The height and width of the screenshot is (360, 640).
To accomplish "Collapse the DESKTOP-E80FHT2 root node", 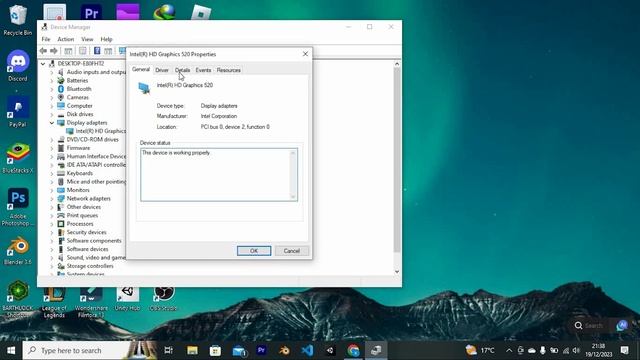I will click(x=43, y=64).
